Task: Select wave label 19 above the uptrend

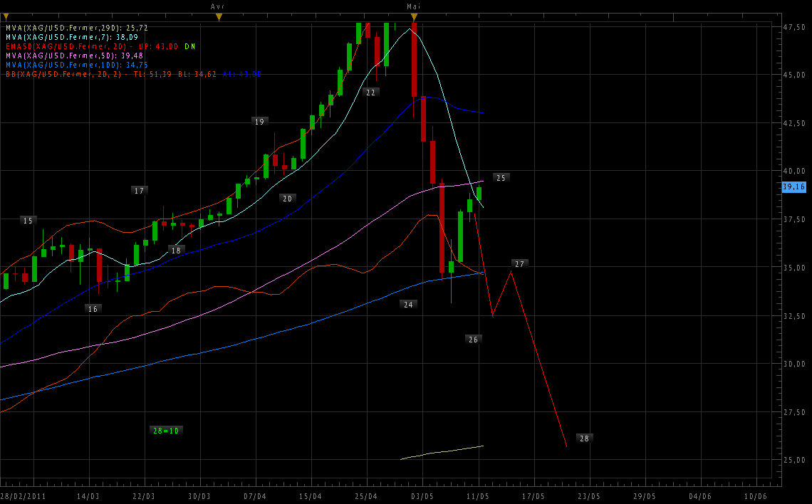Action: pos(259,122)
